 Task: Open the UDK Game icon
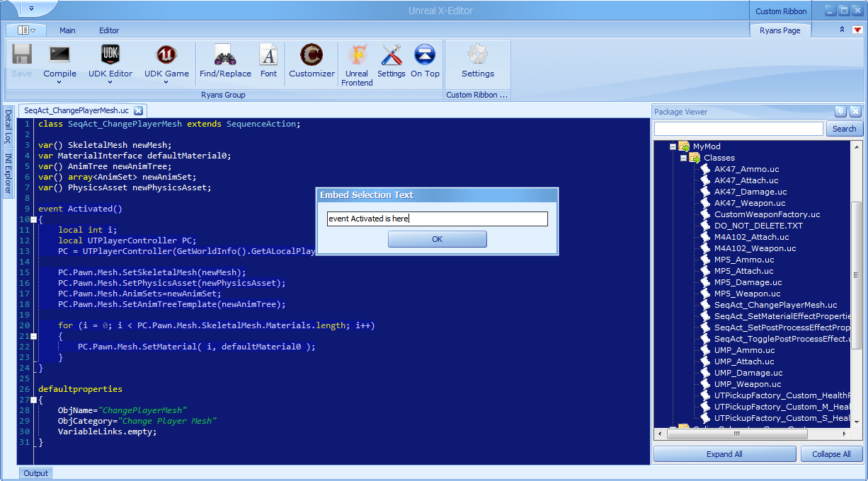tap(166, 54)
